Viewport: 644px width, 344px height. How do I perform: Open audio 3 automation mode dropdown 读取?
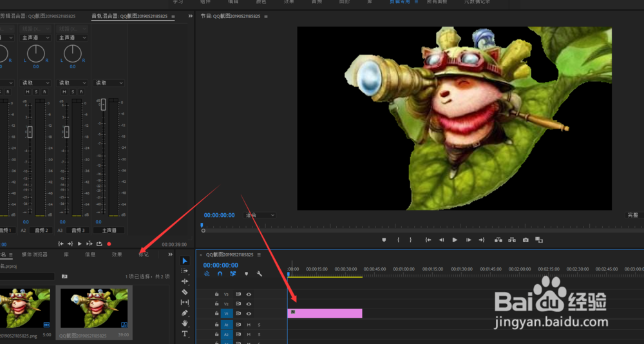pos(72,83)
